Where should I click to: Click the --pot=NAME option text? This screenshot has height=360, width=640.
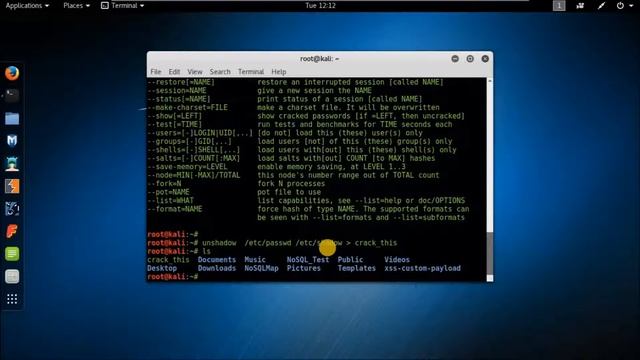coord(168,192)
